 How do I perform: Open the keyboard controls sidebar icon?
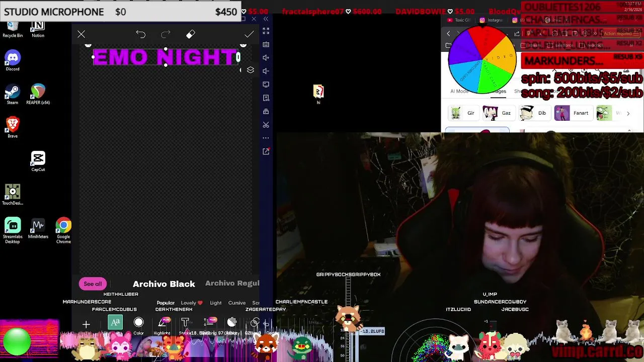pyautogui.click(x=266, y=44)
